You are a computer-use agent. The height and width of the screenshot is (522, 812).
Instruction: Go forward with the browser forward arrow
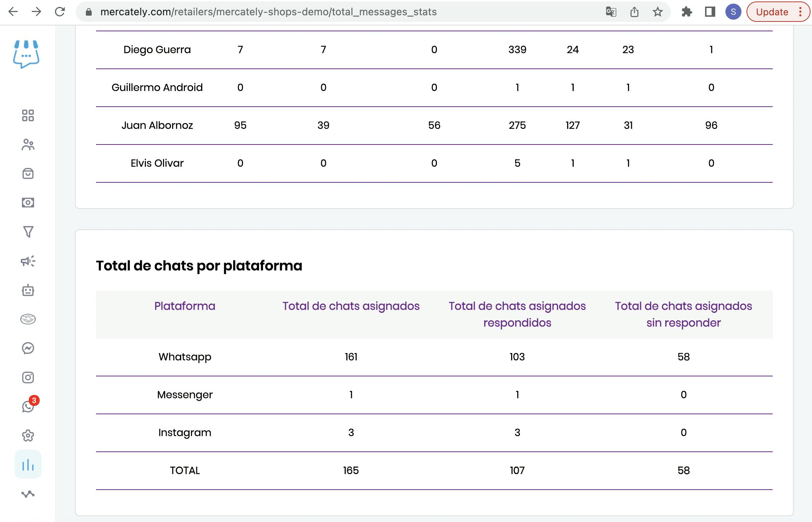36,12
